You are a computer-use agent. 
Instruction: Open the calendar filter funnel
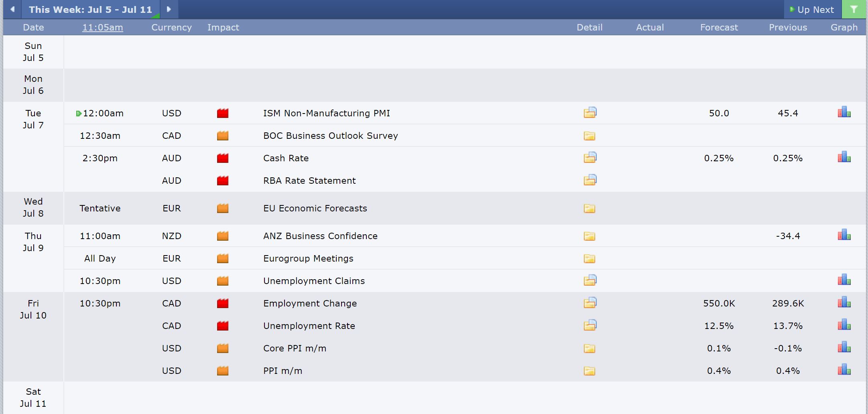[x=854, y=9]
